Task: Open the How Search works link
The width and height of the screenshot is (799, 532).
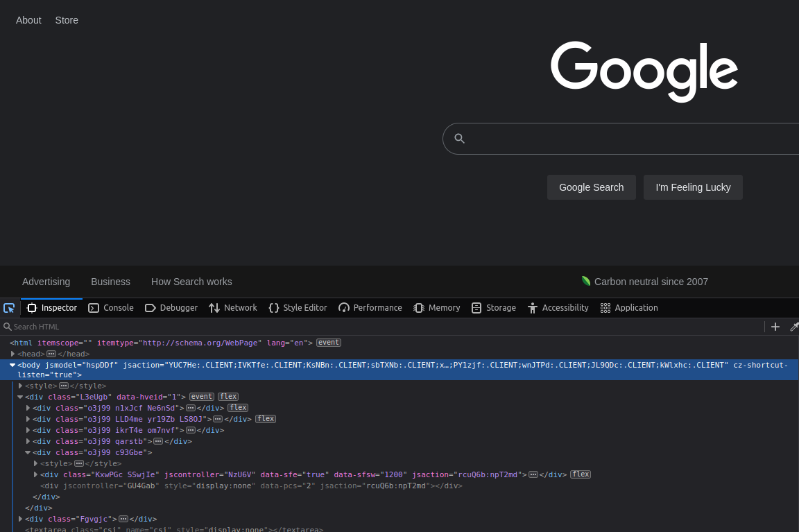Action: click(191, 282)
